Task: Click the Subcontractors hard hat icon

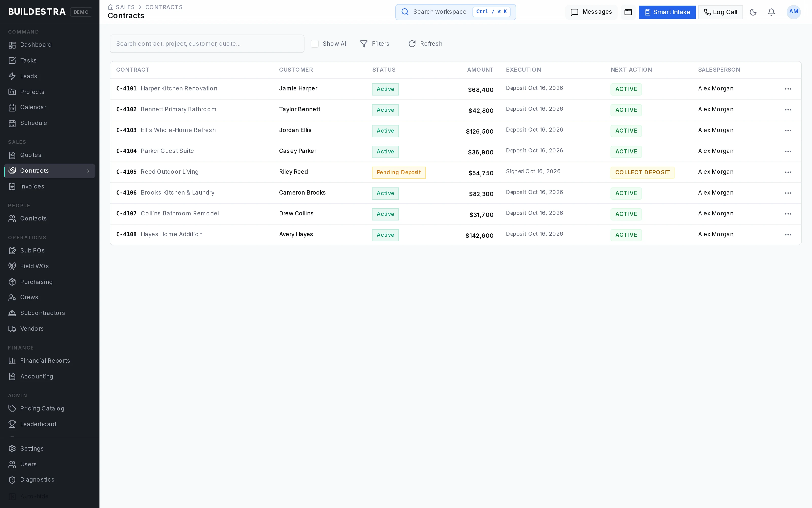Action: click(x=12, y=313)
